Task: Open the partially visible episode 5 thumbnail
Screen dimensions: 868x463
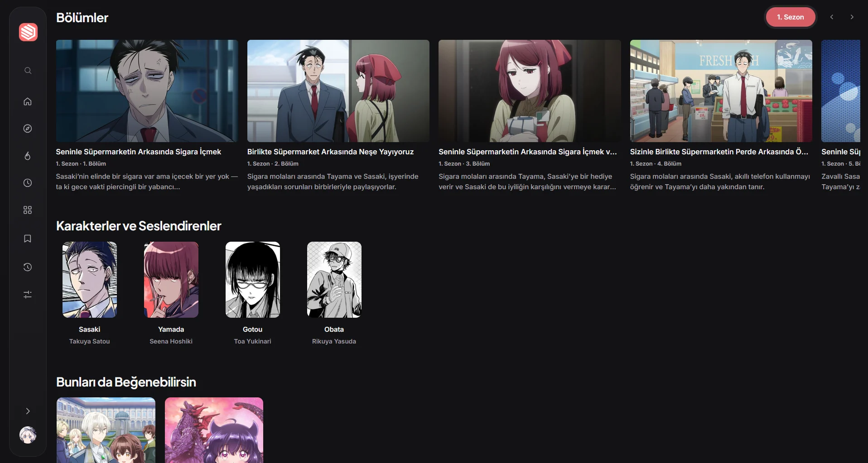Action: point(841,91)
